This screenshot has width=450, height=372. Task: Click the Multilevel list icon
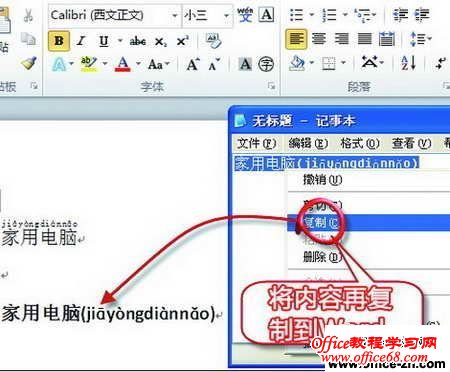click(362, 15)
